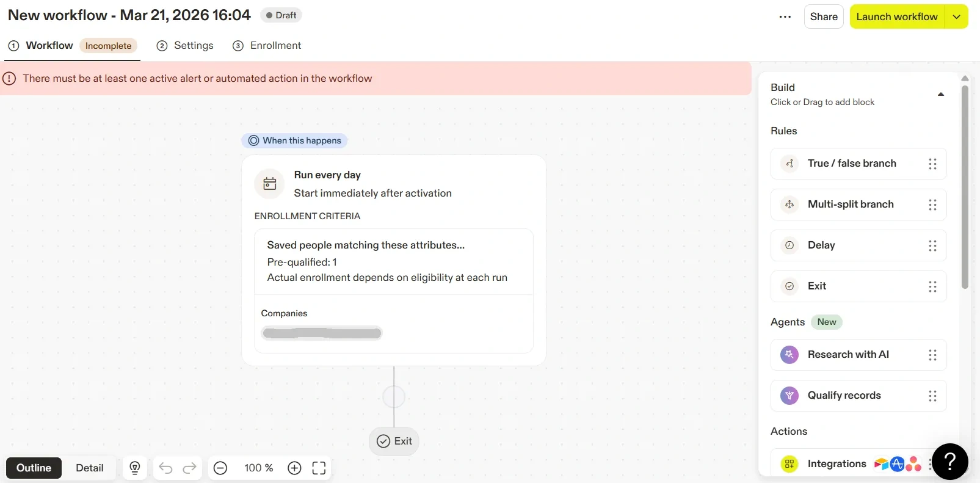
Task: Click the Research with AI agent icon
Action: (x=789, y=355)
